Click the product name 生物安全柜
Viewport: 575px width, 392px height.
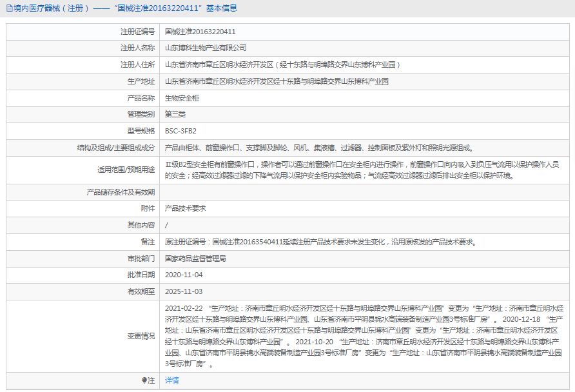coord(181,99)
